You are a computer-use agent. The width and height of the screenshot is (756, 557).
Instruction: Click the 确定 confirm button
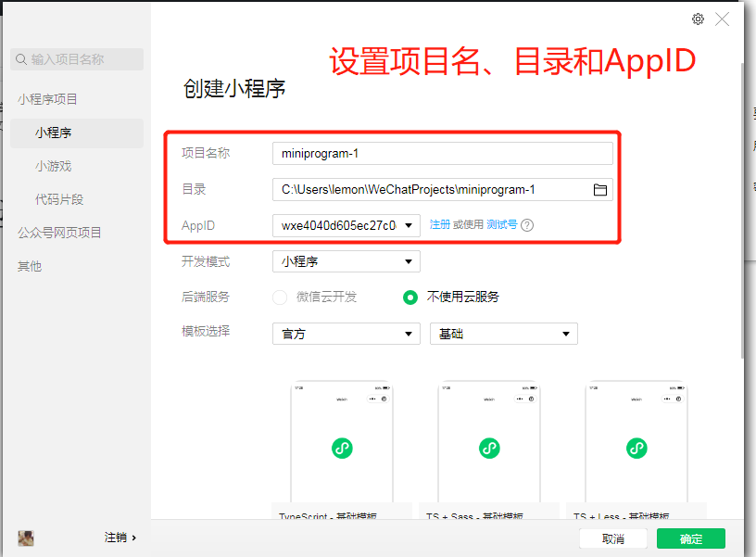[x=690, y=538]
